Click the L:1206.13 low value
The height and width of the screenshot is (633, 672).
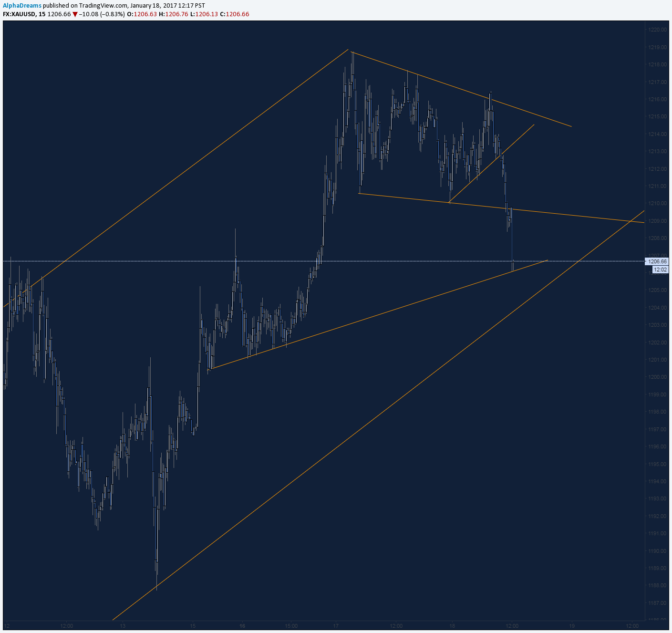(204, 14)
